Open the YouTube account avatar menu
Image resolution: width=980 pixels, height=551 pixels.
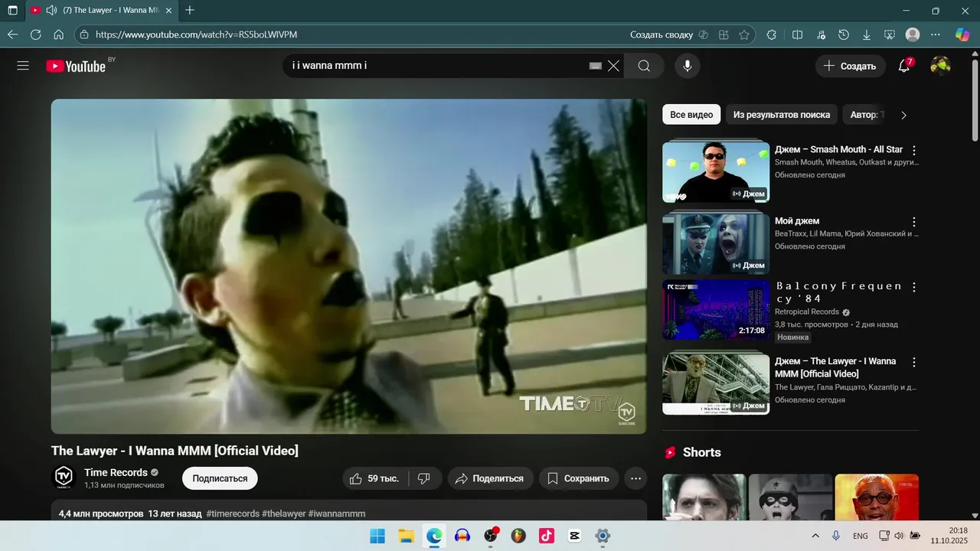tap(940, 66)
